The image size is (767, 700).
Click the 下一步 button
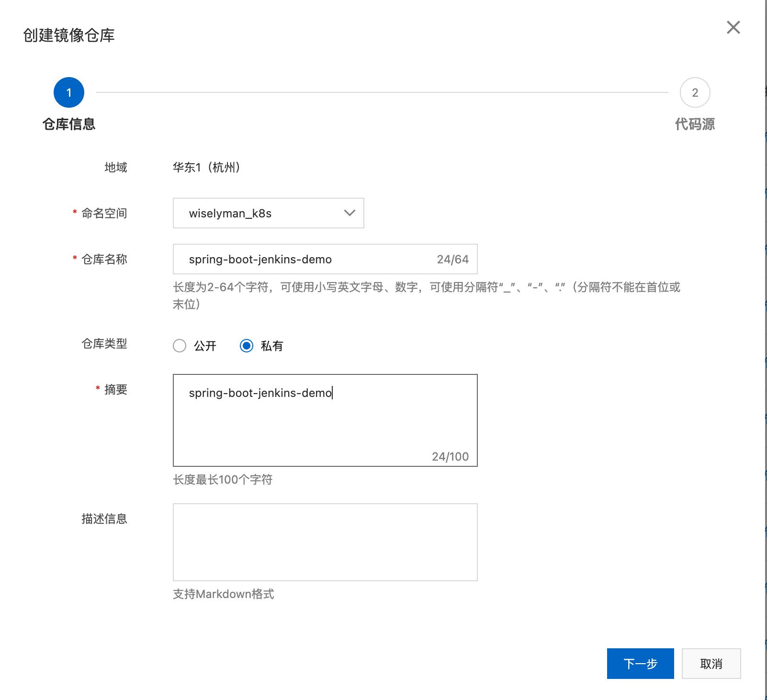640,664
